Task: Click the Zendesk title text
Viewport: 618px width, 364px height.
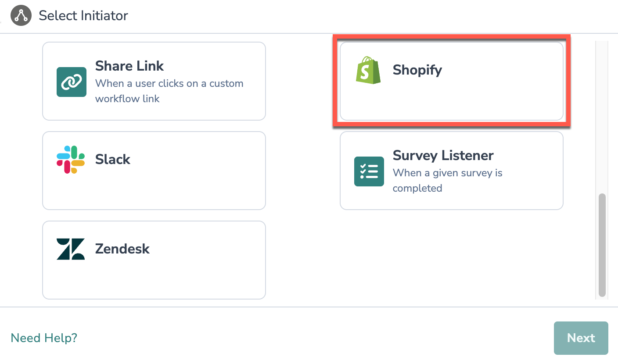Action: [122, 249]
